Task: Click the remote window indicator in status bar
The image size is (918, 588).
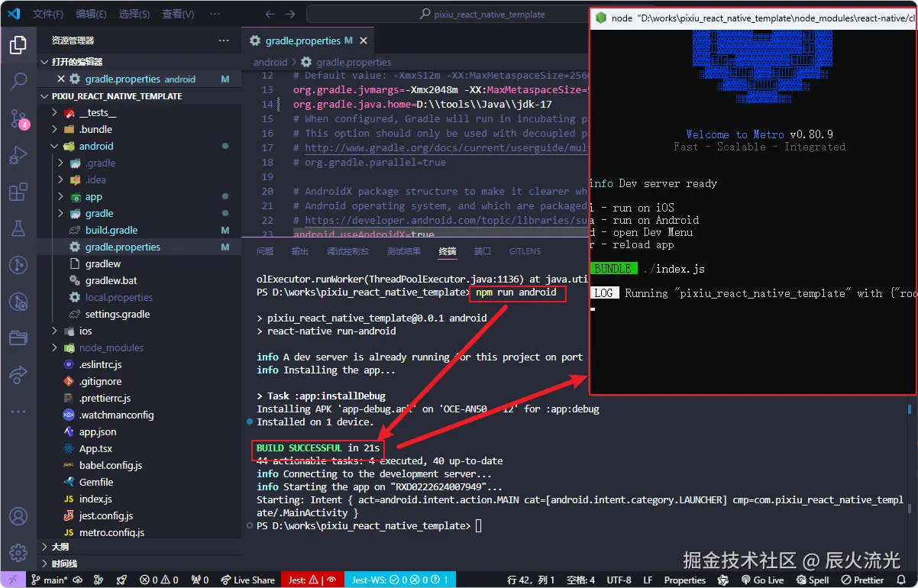Action: [x=12, y=580]
